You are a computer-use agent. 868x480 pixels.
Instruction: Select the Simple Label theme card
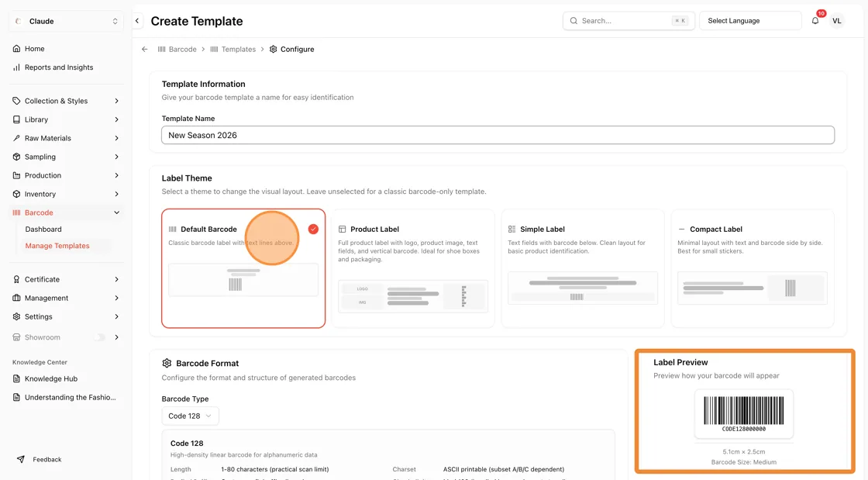(583, 268)
